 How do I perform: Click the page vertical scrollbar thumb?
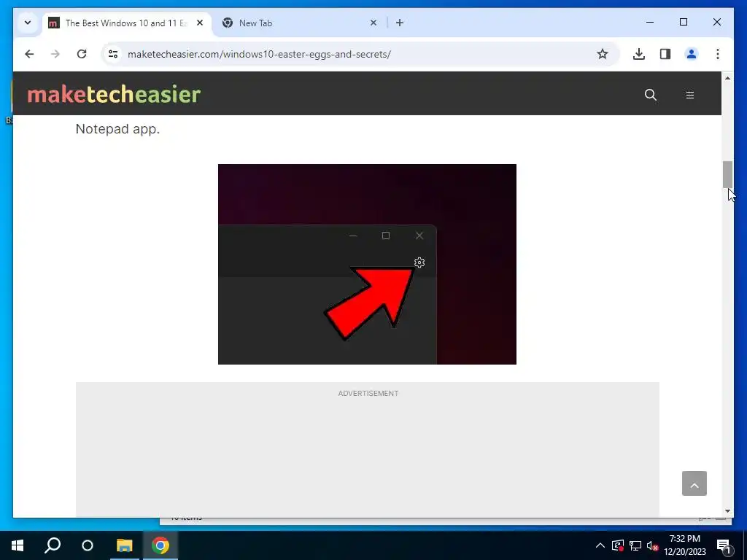727,174
